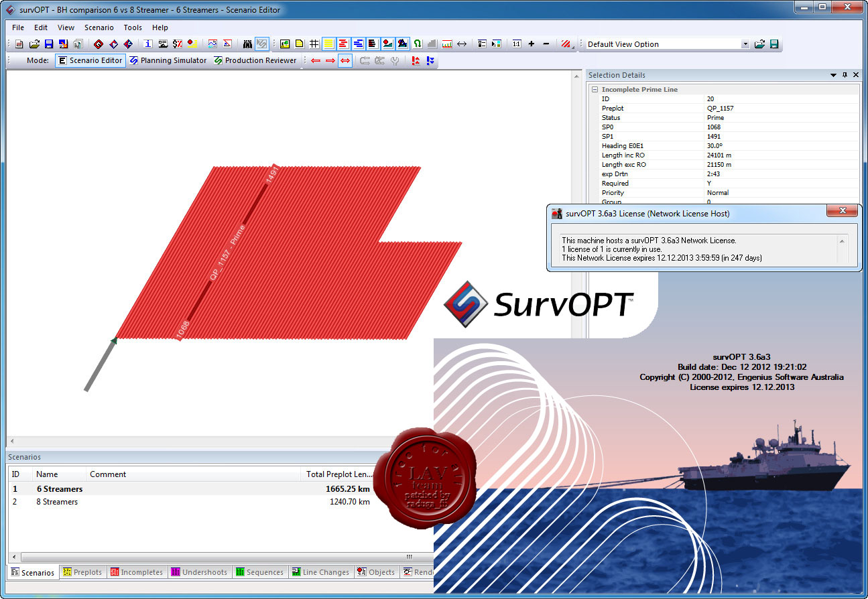Screen dimensions: 868x599
Task: Click the hash grid toolbar icon
Action: coord(314,44)
